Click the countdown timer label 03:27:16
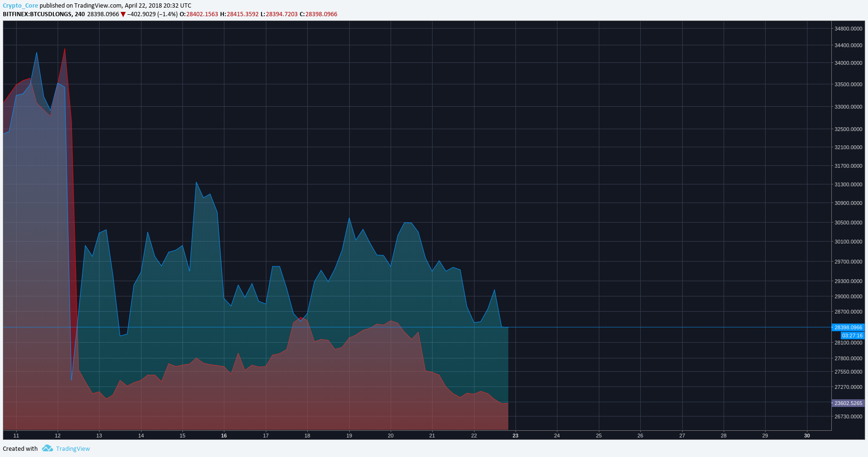This screenshot has height=457, width=868. (x=852, y=335)
